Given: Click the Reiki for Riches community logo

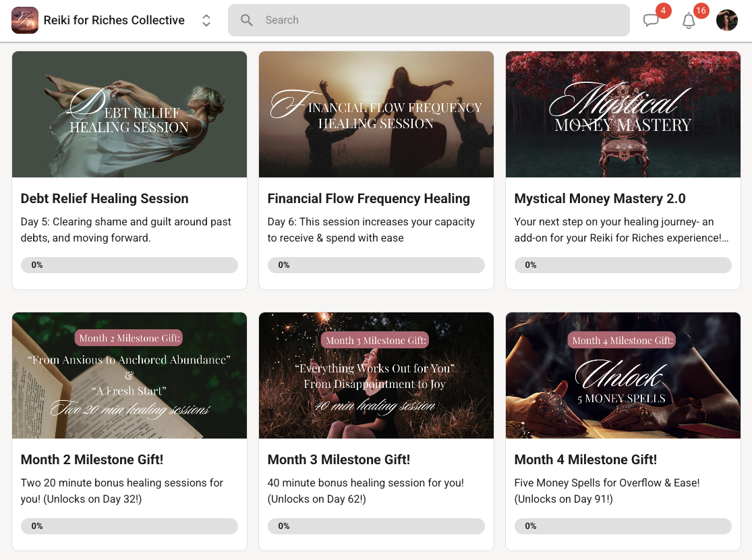Looking at the screenshot, I should pyautogui.click(x=25, y=20).
